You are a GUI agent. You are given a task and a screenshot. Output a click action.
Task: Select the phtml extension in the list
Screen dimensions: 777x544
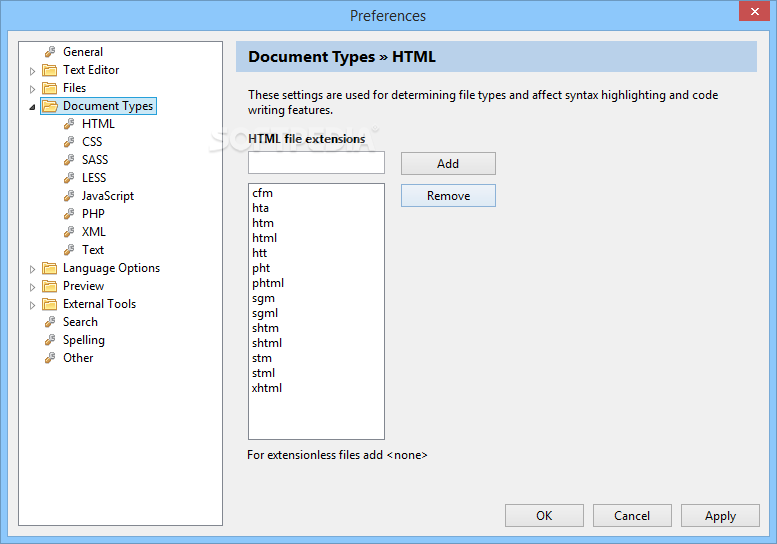click(269, 283)
